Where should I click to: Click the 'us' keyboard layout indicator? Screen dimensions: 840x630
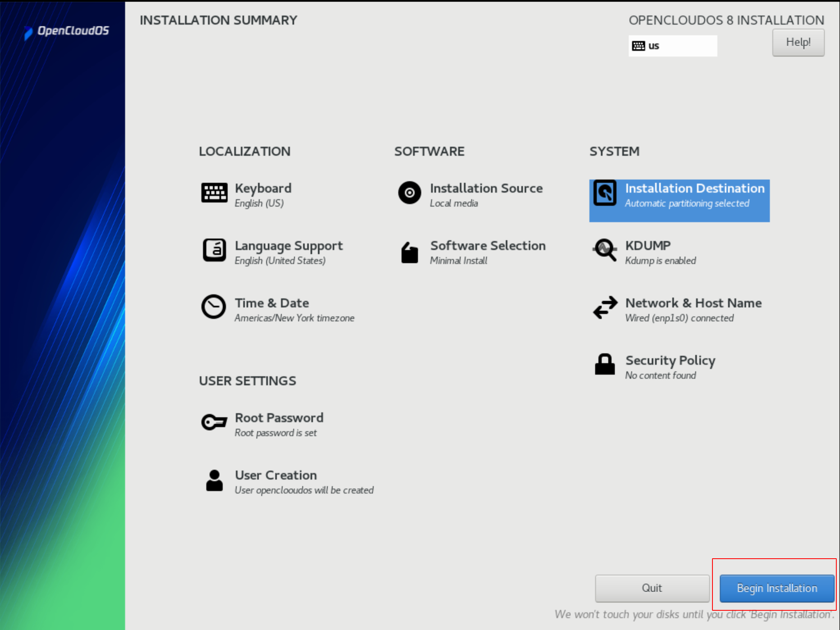click(x=673, y=46)
